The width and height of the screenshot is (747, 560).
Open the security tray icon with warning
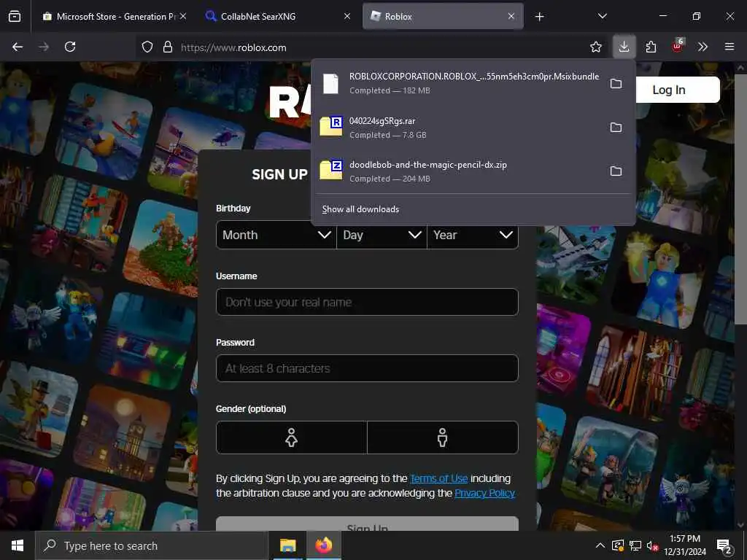click(618, 545)
